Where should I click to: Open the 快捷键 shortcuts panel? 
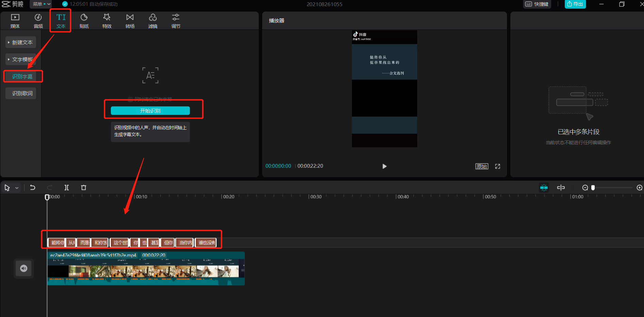click(x=537, y=4)
